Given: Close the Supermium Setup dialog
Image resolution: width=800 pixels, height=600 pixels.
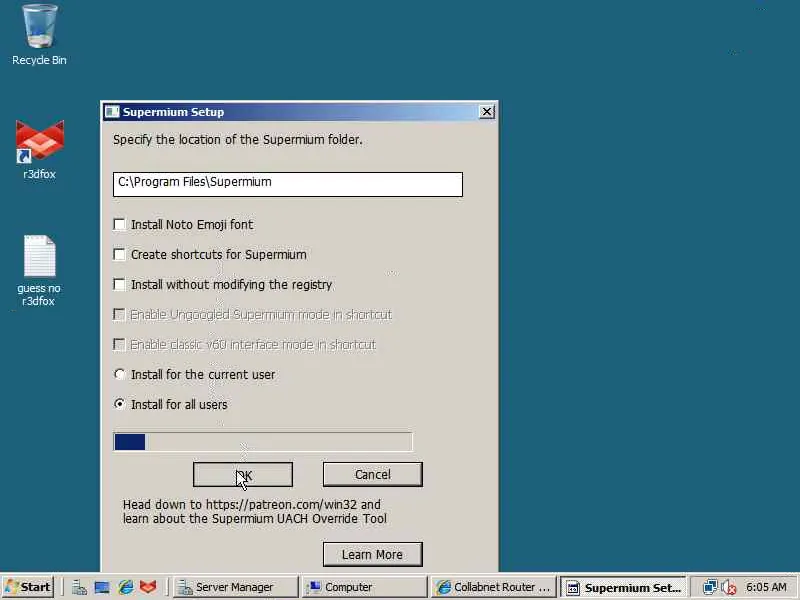Looking at the screenshot, I should 487,112.
